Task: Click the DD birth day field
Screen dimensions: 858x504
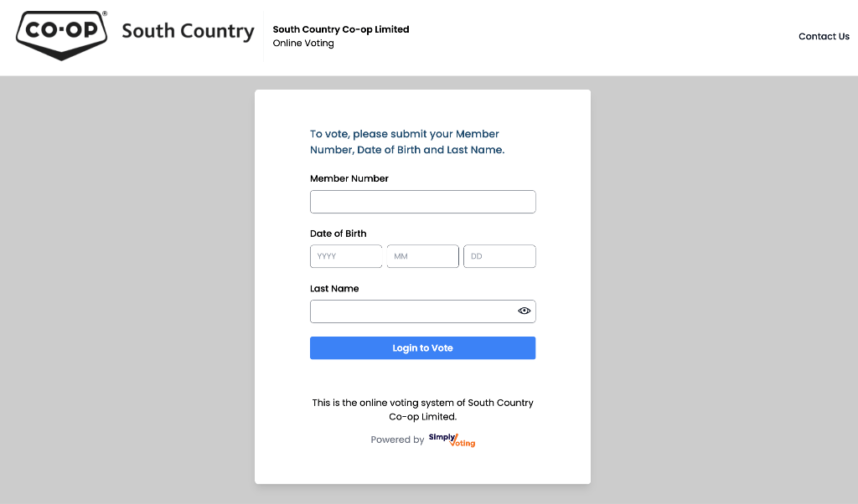Action: click(x=499, y=256)
